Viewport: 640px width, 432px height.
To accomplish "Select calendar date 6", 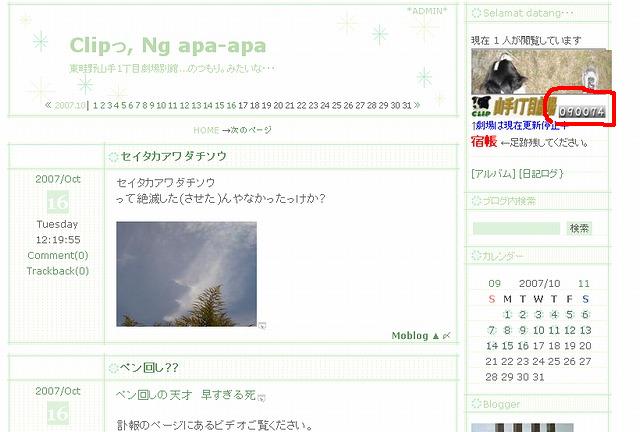I will pos(585,314).
